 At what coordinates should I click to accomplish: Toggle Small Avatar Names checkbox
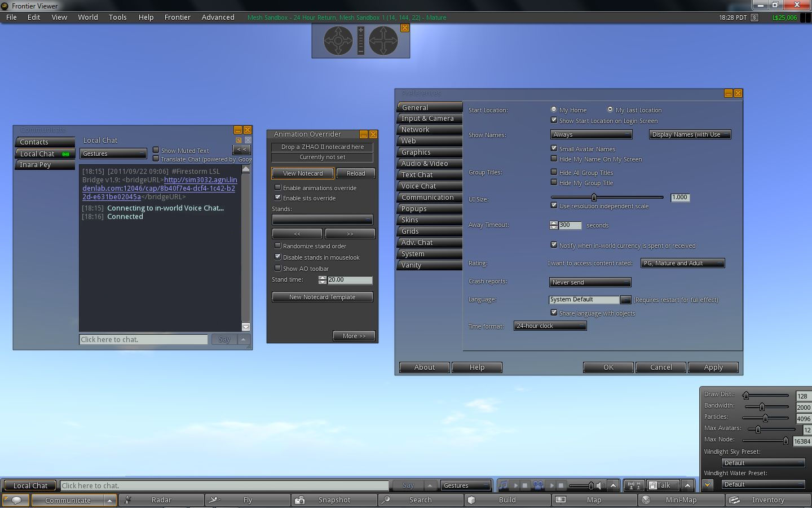click(554, 148)
